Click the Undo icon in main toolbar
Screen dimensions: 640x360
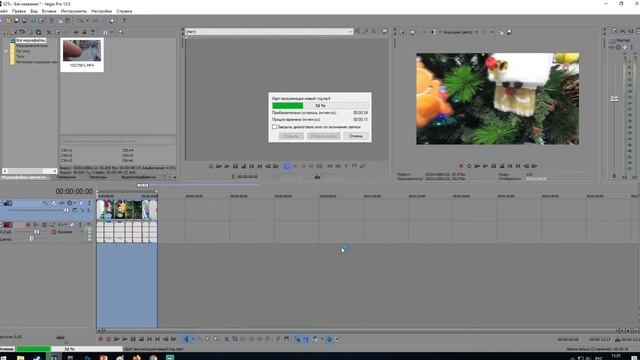click(x=80, y=20)
